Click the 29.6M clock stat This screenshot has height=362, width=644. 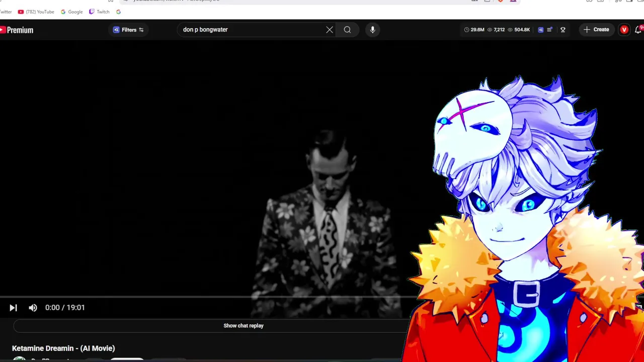click(x=474, y=30)
